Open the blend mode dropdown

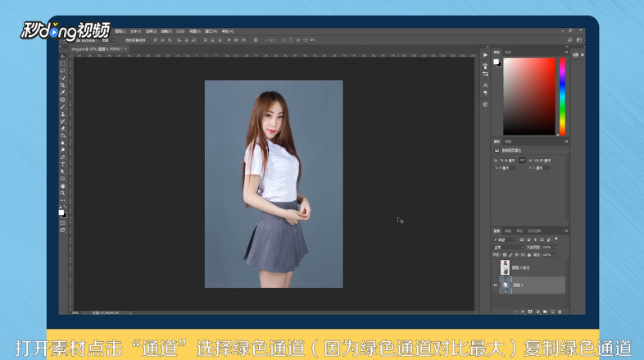click(509, 248)
